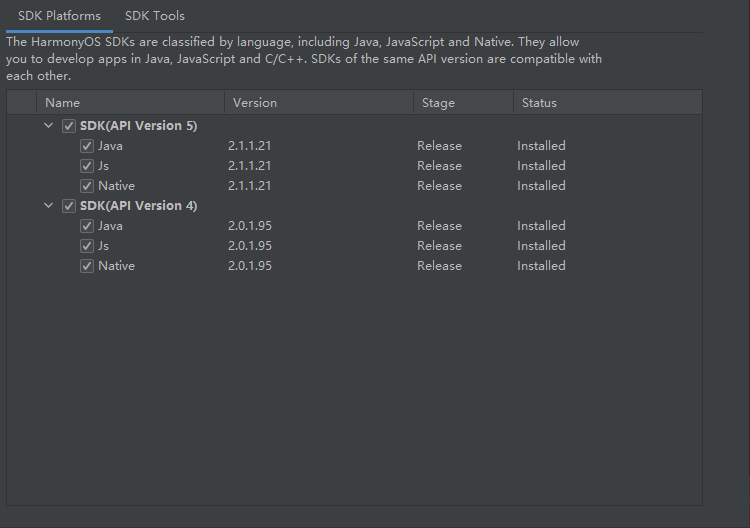The width and height of the screenshot is (750, 528).
Task: Click Release stage of API 5 Native row
Action: [439, 186]
